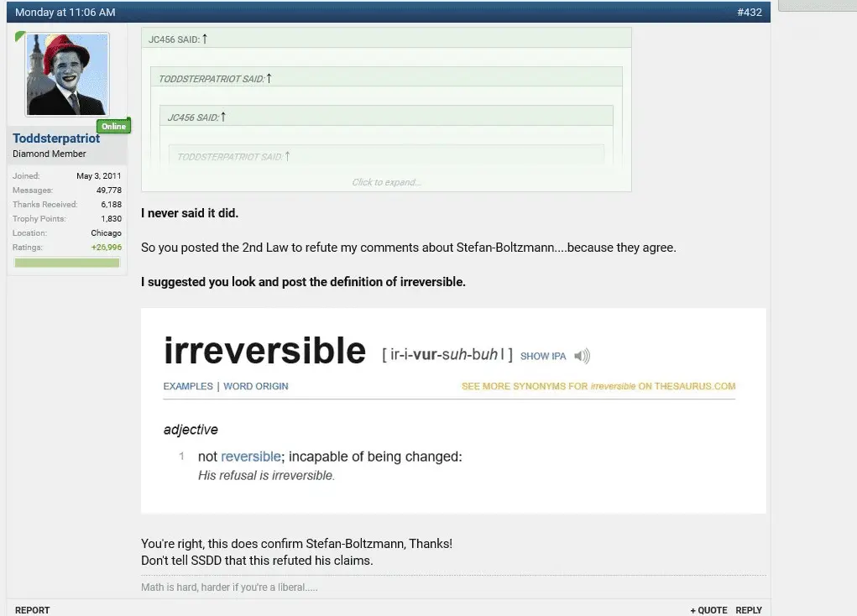This screenshot has height=616, width=857.
Task: Show IPA pronunciation for irreversible
Action: click(543, 357)
